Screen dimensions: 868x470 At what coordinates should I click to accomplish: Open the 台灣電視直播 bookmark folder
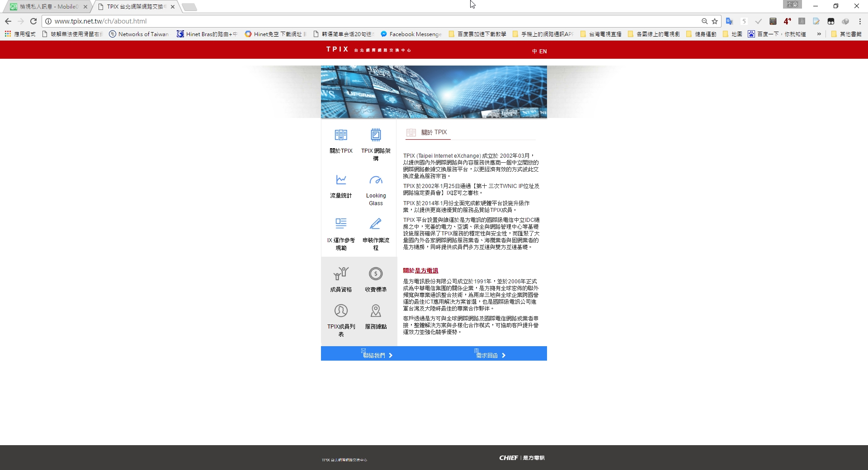tap(601, 34)
